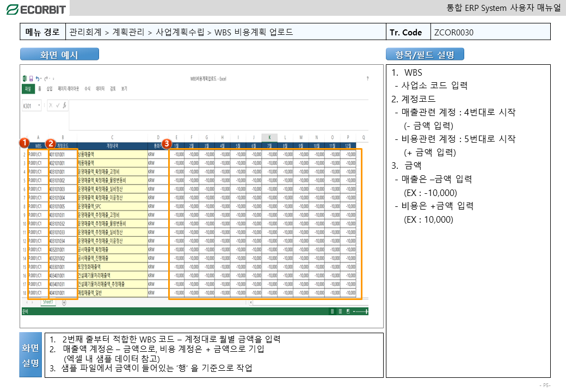This screenshot has height=392, width=566.
Task: Click the ZCOR0030 transaction code text
Action: (x=454, y=32)
